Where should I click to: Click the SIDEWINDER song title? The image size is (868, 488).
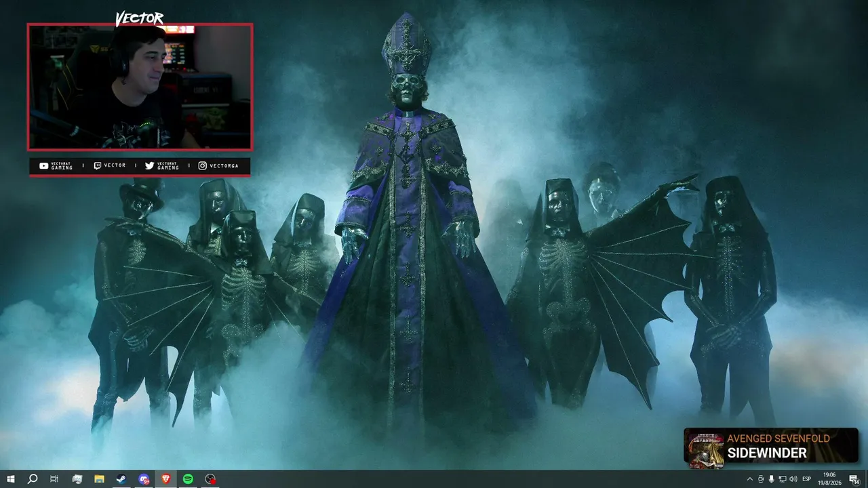click(x=767, y=453)
